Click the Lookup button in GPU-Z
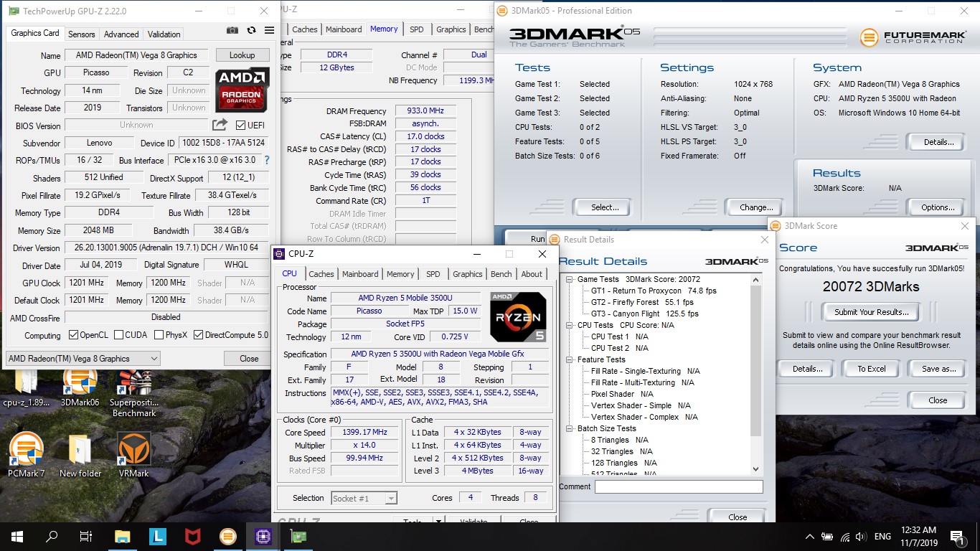This screenshot has height=551, width=980. pyautogui.click(x=242, y=55)
